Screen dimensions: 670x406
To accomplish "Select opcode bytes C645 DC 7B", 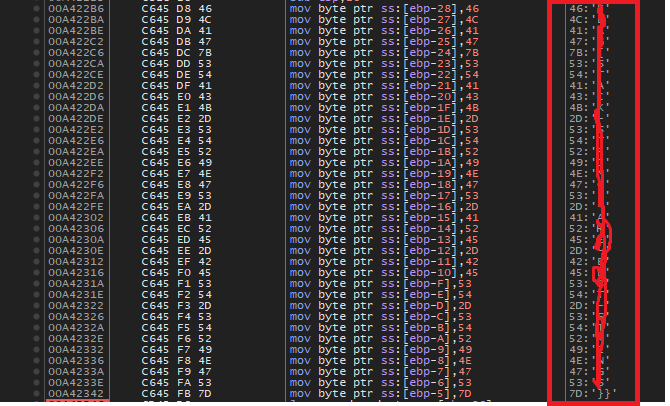I will [x=176, y=53].
